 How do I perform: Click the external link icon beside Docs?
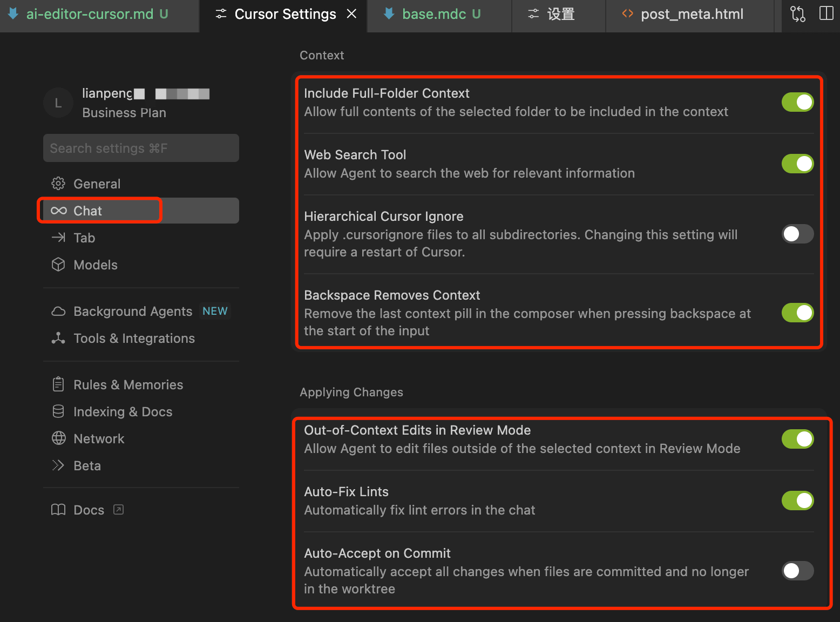[119, 510]
